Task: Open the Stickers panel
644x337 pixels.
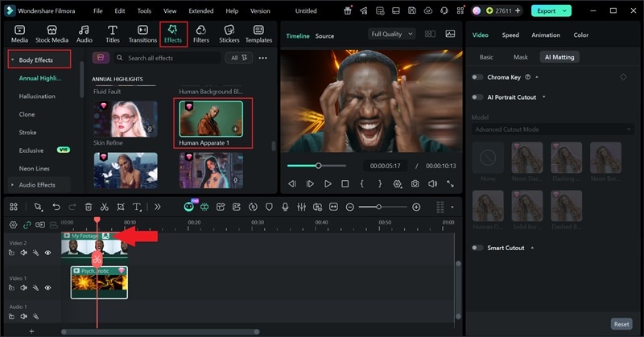Action: pyautogui.click(x=229, y=34)
